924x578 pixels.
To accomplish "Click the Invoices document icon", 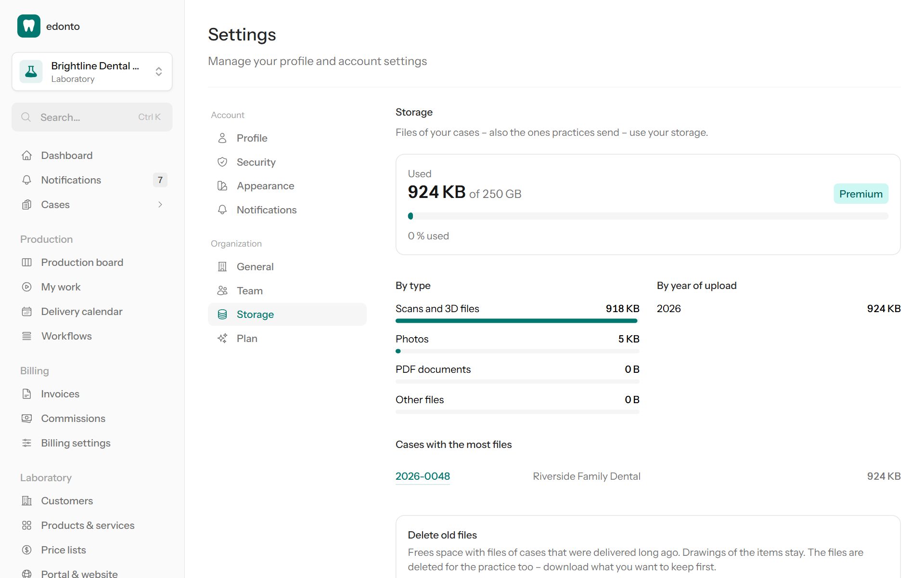I will 27,394.
